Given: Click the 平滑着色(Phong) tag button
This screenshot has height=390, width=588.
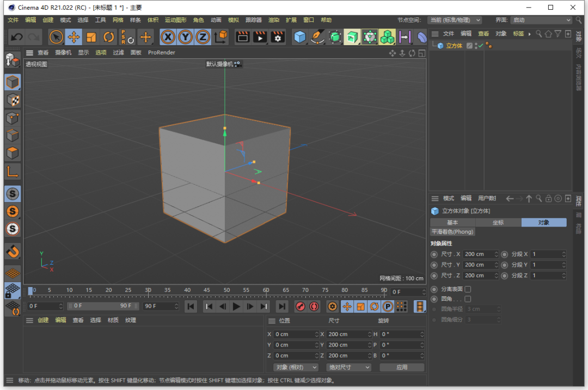Looking at the screenshot, I should point(452,232).
